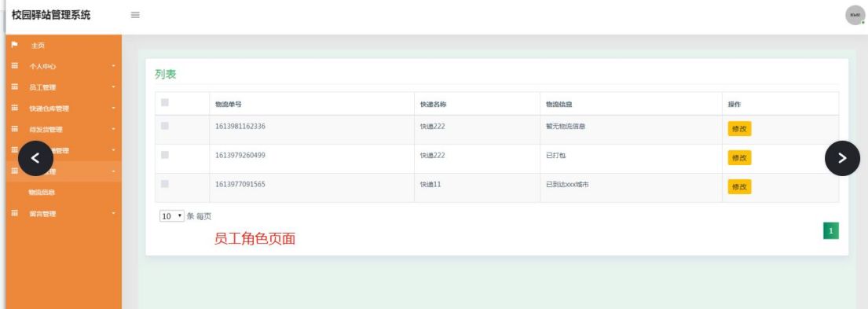
Task: Go to previous slide with left arrow
Action: pyautogui.click(x=35, y=158)
